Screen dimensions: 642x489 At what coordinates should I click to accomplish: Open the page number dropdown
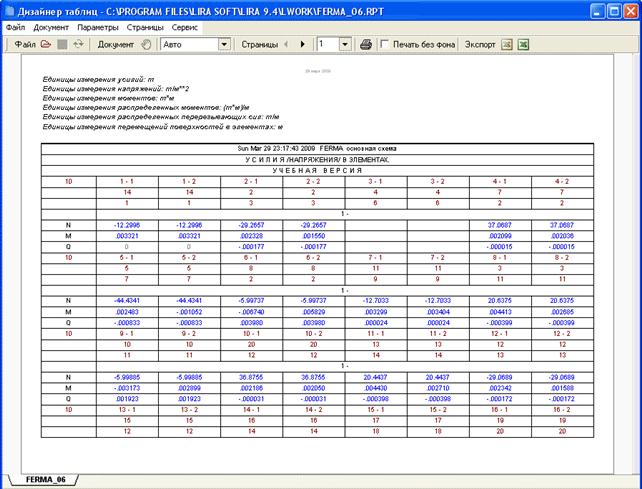345,44
